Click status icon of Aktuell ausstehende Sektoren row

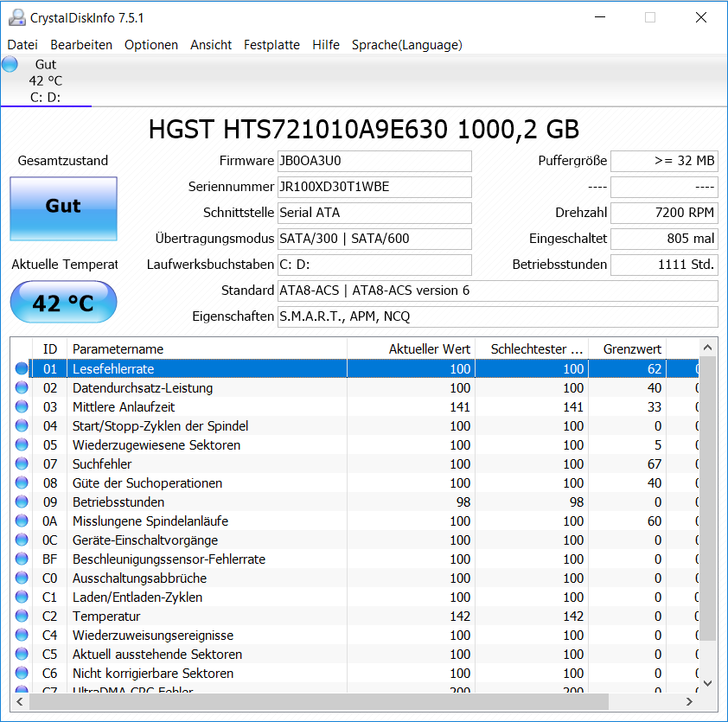click(22, 655)
